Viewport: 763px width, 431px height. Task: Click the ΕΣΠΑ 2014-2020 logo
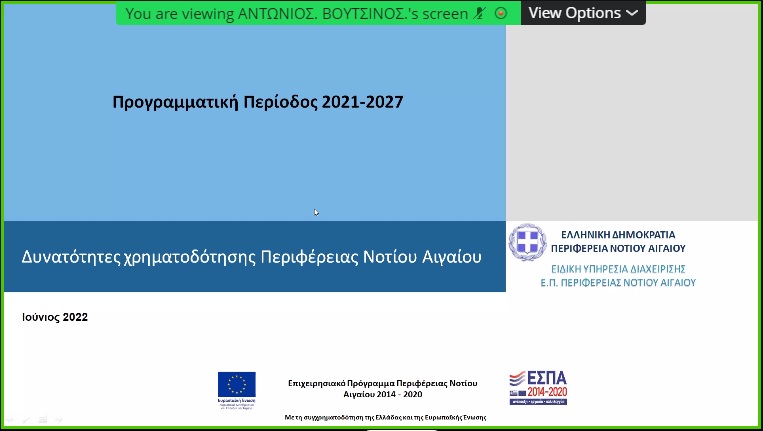click(x=538, y=387)
